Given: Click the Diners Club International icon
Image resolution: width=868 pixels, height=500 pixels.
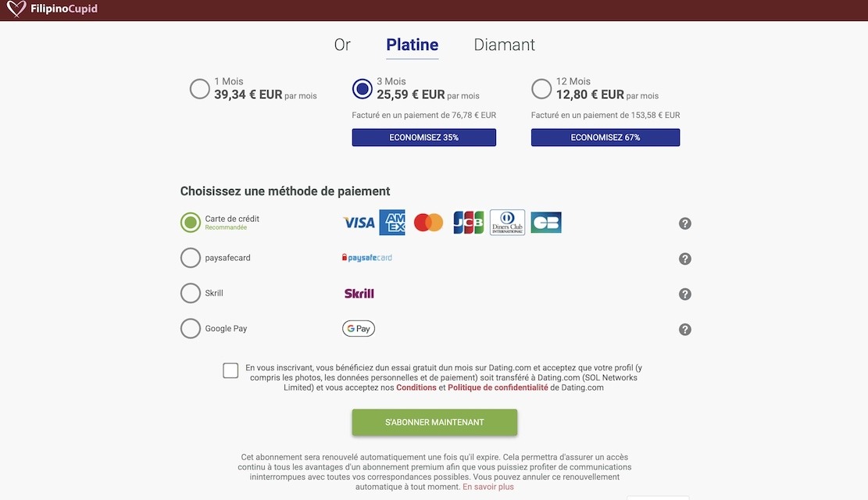Looking at the screenshot, I should (x=507, y=223).
